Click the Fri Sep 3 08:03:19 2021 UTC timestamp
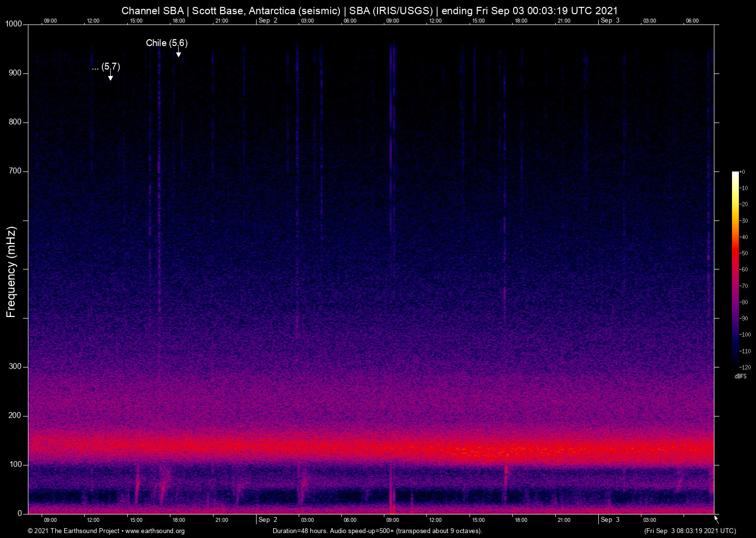 pyautogui.click(x=690, y=531)
